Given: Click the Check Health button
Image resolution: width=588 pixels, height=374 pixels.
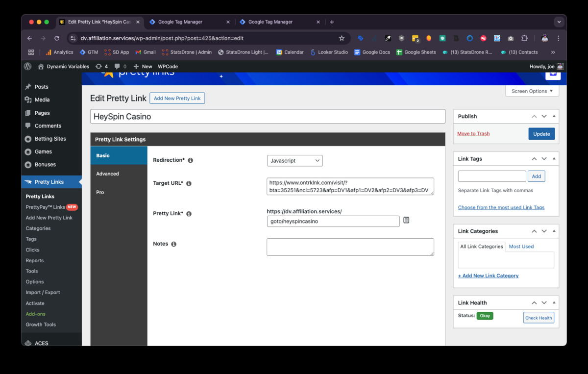Looking at the screenshot, I should coord(539,318).
